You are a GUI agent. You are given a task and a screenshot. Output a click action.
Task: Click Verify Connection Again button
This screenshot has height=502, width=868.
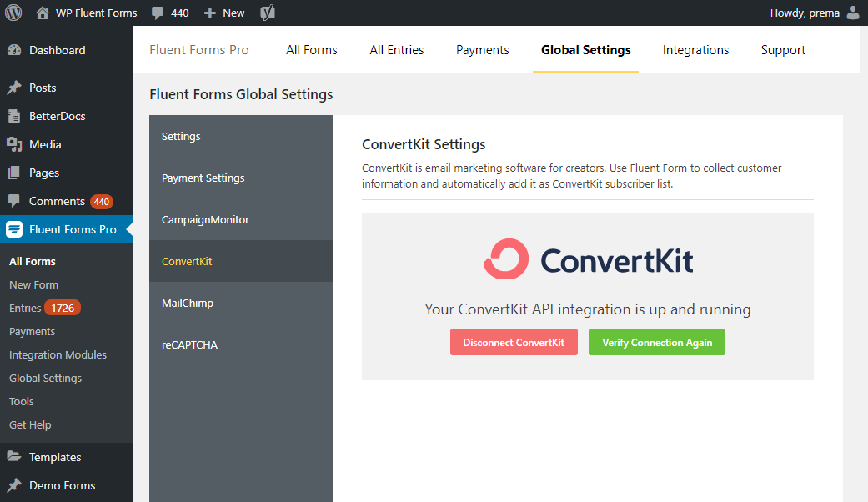click(x=657, y=342)
